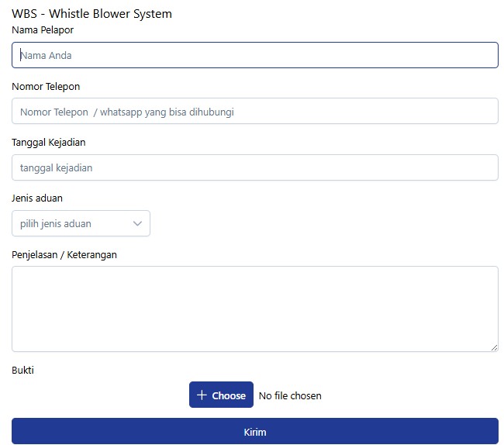Click into the Nomor Telepon whatsapp field
Image resolution: width=504 pixels, height=445 pixels.
[254, 112]
